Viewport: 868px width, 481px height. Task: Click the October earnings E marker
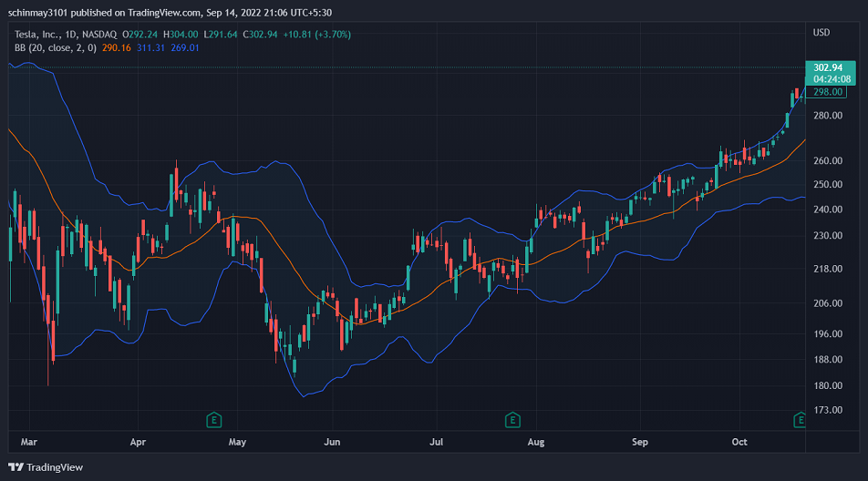pos(799,420)
